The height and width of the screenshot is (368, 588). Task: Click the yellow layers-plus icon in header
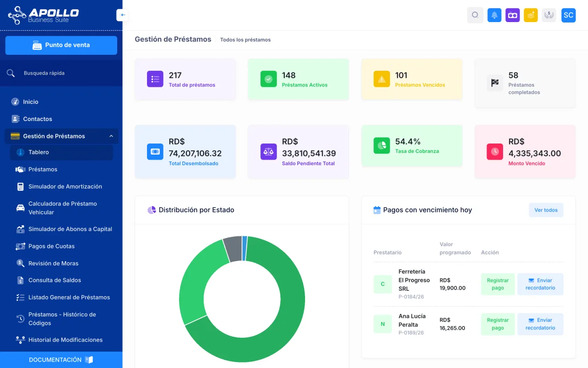pyautogui.click(x=531, y=15)
